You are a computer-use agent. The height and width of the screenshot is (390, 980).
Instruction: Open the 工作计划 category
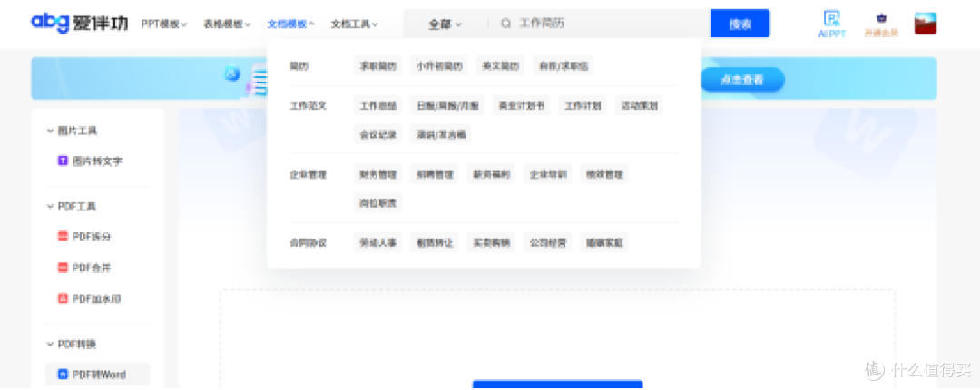tap(583, 105)
